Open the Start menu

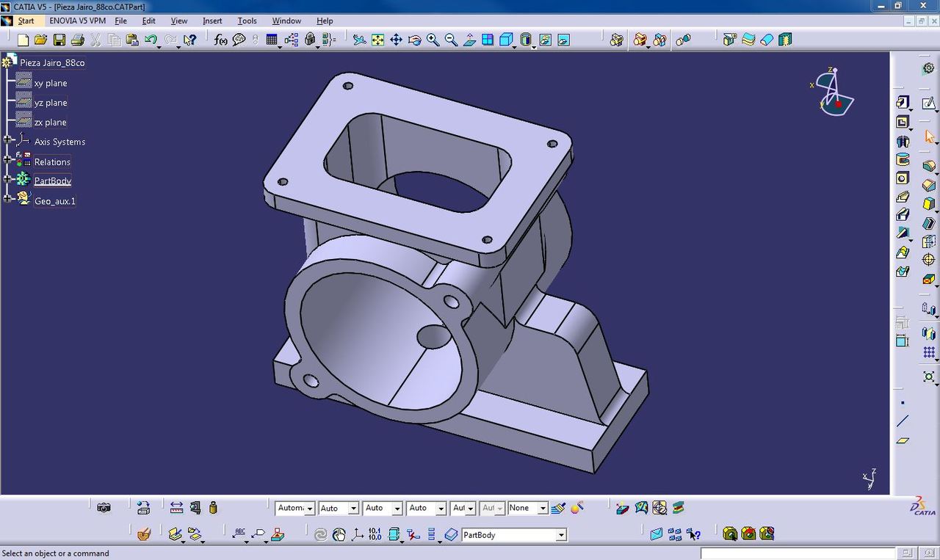[x=26, y=21]
